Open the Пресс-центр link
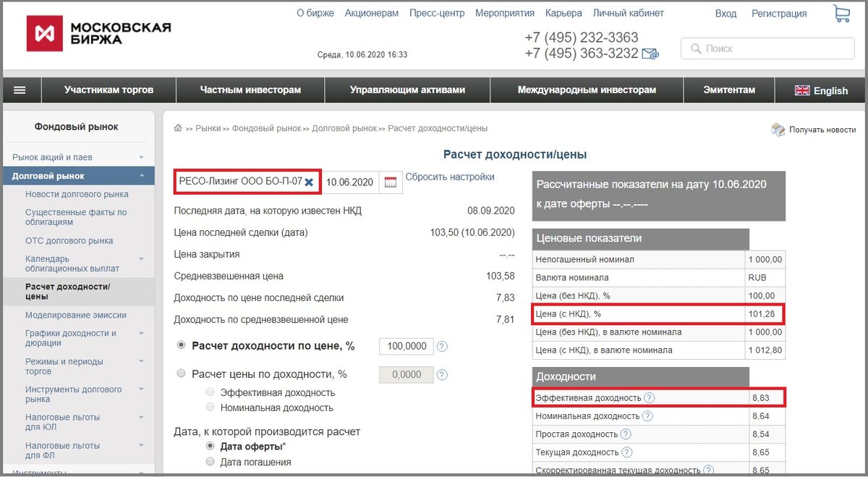Screen dimensions: 868x477 pos(437,13)
